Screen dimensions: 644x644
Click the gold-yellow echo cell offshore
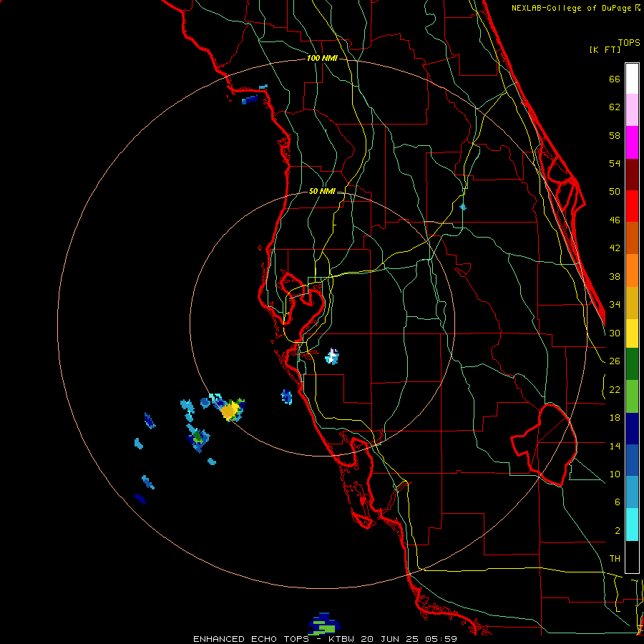229,410
